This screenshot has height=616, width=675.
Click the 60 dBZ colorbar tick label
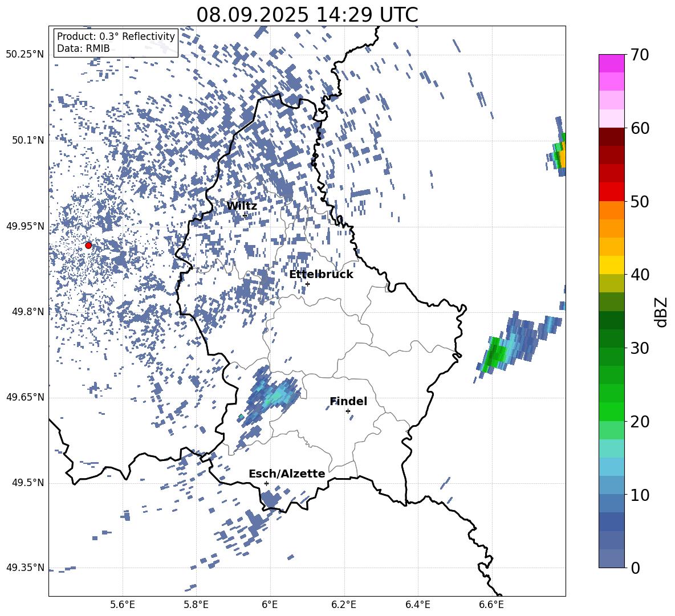(639, 128)
